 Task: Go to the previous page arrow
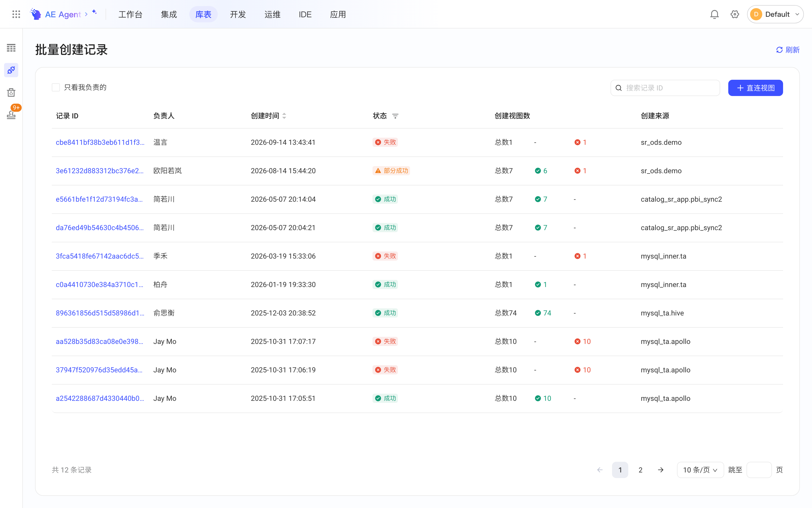click(600, 470)
